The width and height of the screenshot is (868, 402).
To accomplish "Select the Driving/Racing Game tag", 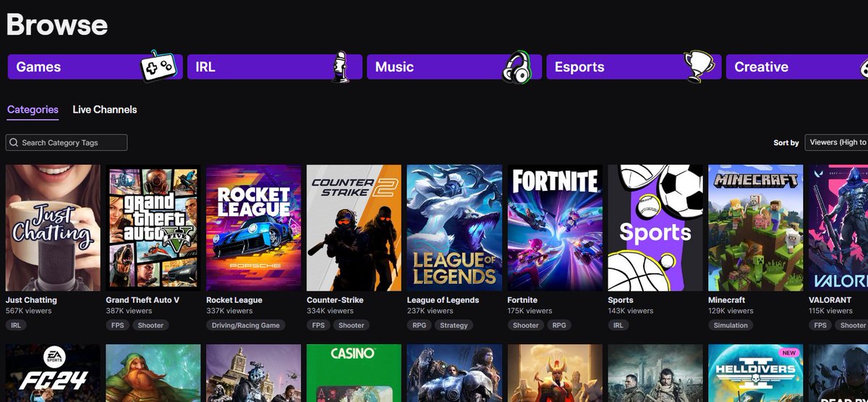I will pyautogui.click(x=245, y=325).
